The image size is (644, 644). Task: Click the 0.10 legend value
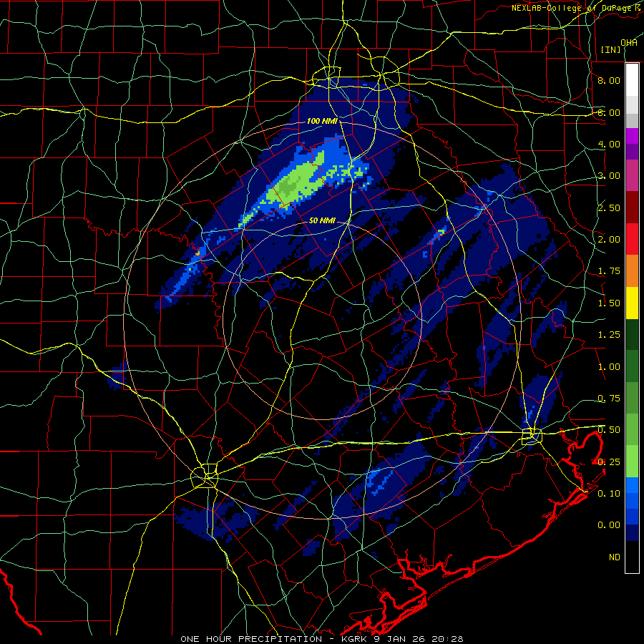click(x=609, y=493)
